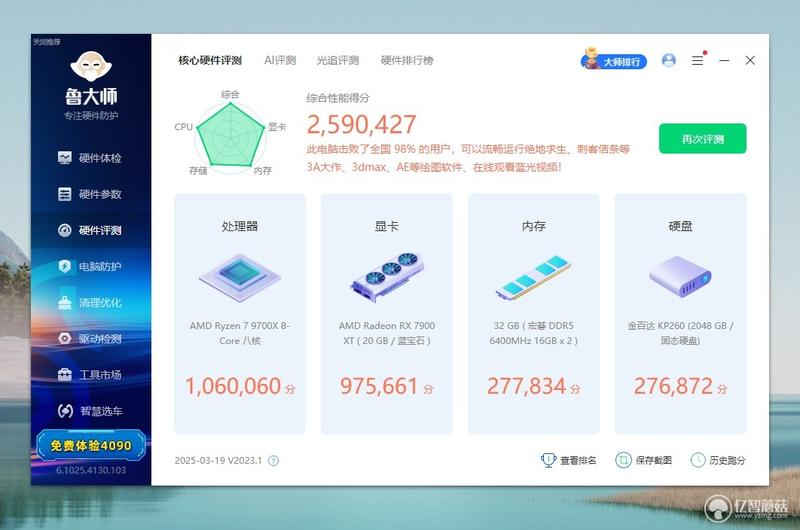This screenshot has height=530, width=800.
Task: Click the 大师排行 badge
Action: click(614, 61)
